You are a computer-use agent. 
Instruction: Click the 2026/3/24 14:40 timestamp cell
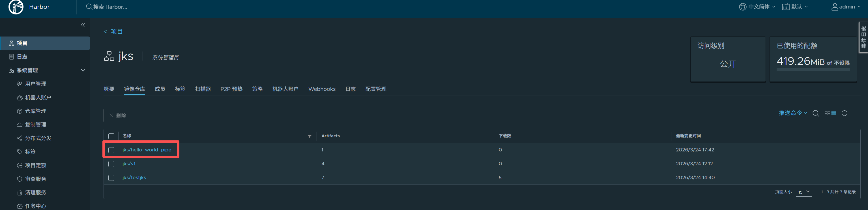(695, 177)
